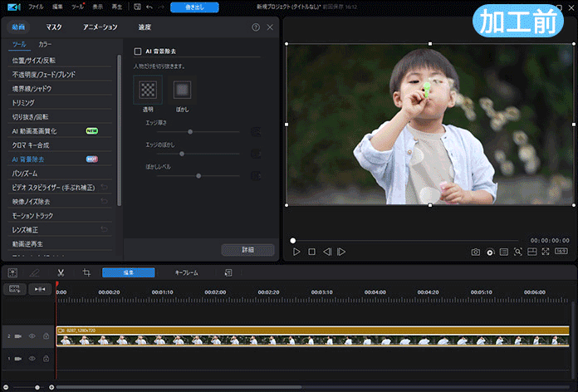This screenshot has width=578, height=392.
Task: Open the 16:9 aspect ratio dropdown
Action: 561,252
